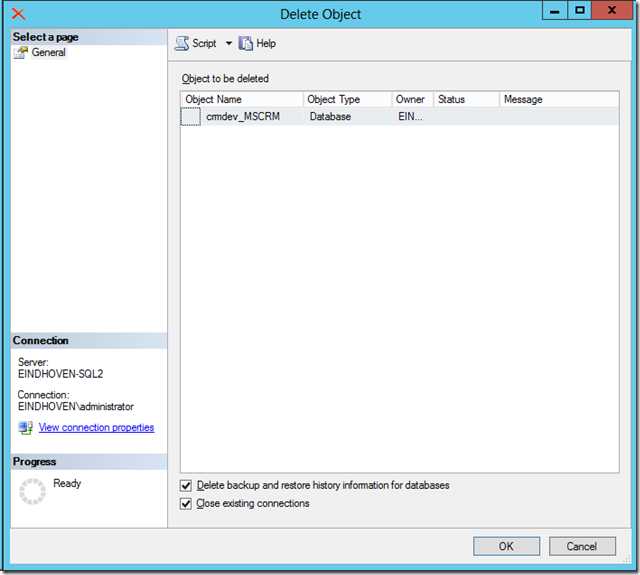Click the red X window icon in title bar

point(18,14)
